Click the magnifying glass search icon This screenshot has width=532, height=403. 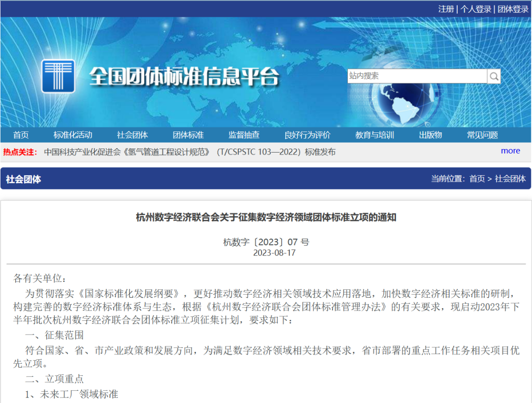pyautogui.click(x=494, y=76)
